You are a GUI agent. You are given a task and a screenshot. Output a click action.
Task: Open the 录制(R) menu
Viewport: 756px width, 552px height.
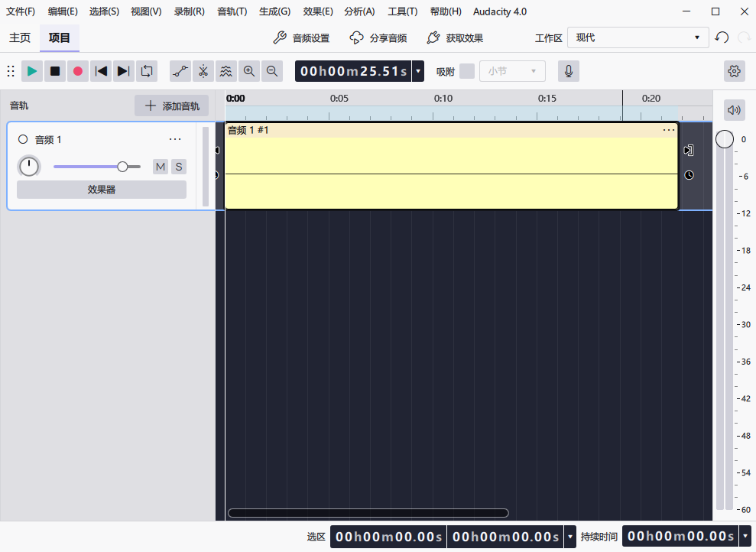[189, 11]
